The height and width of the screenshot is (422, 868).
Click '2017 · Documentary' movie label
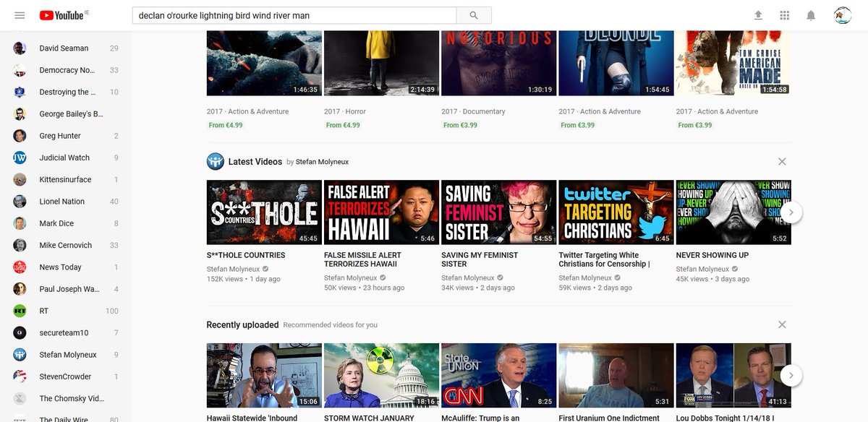coord(473,111)
